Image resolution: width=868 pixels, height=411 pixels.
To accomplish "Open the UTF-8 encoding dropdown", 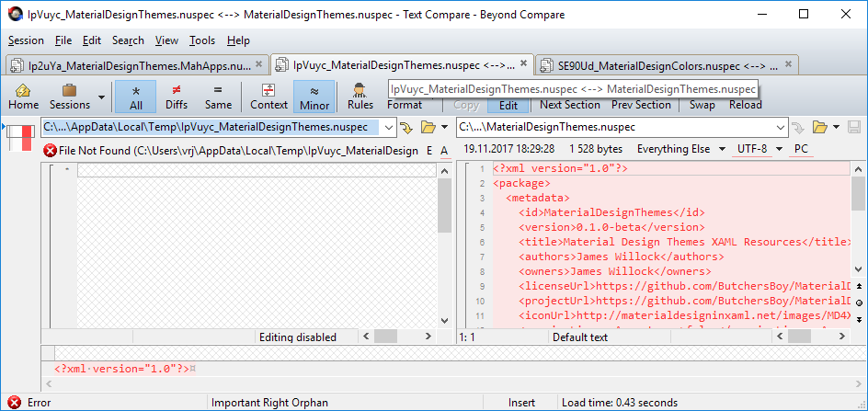I will (x=758, y=149).
